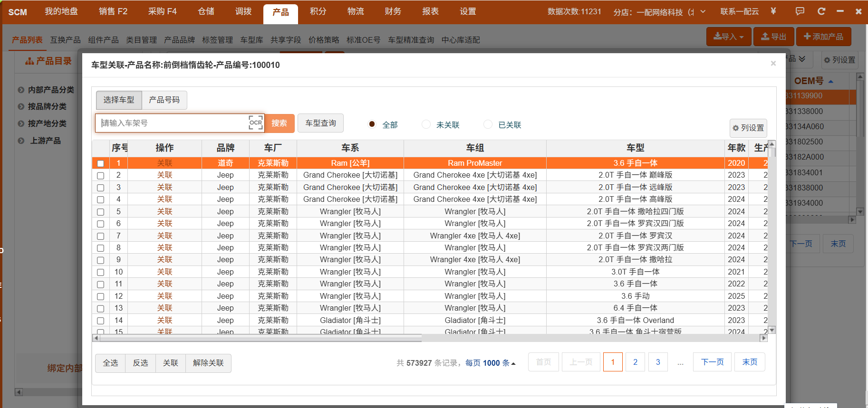Go to page 3 in dialog
This screenshot has width=868, height=408.
[658, 362]
